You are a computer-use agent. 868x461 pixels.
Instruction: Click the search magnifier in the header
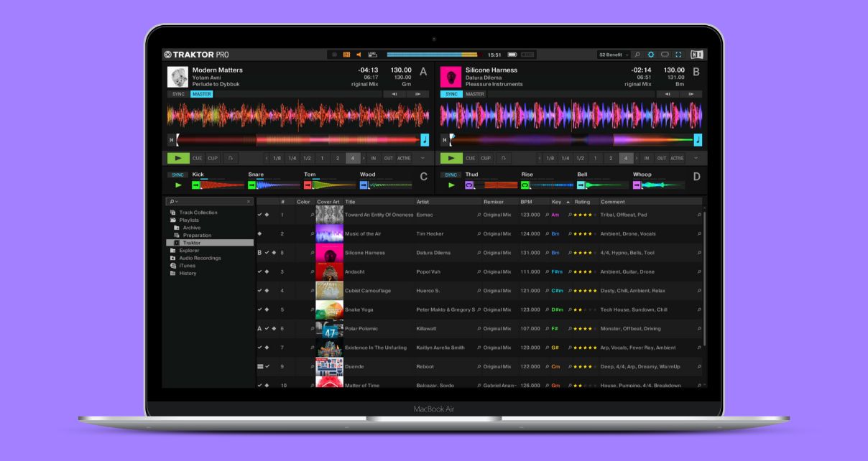pos(637,53)
